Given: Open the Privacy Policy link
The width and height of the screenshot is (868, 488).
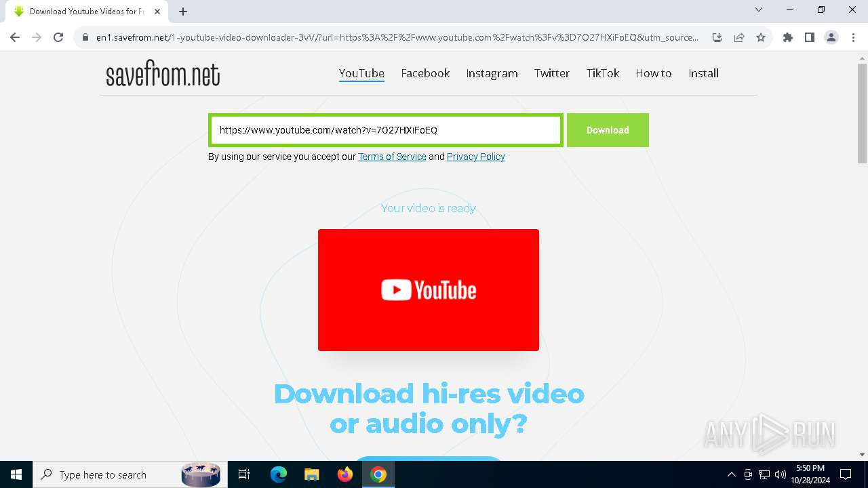Looking at the screenshot, I should pos(476,157).
